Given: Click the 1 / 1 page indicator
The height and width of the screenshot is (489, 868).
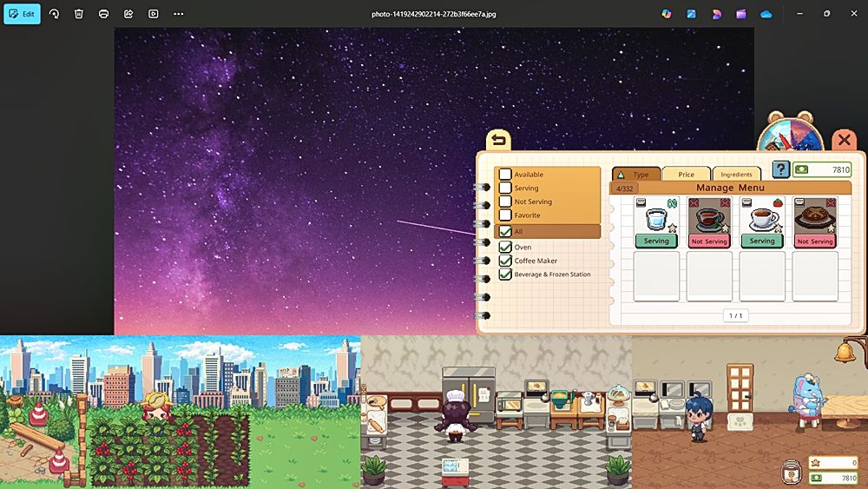Looking at the screenshot, I should (x=736, y=315).
